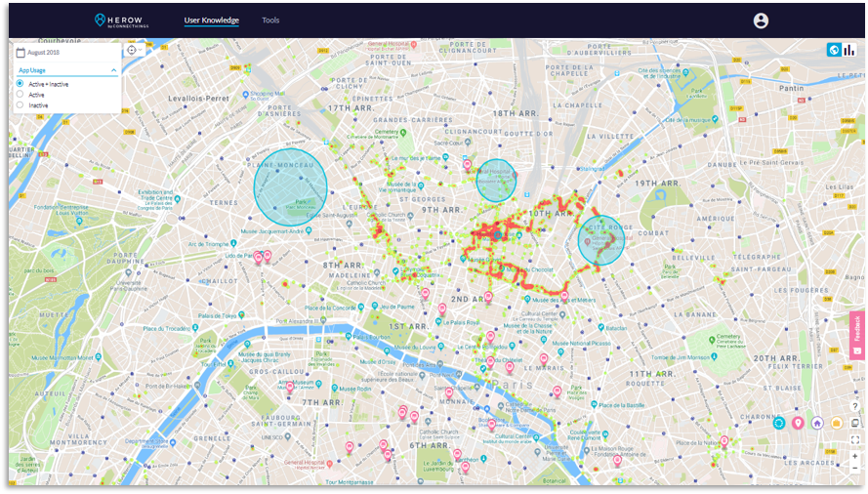
Task: Open the Tools menu
Action: (x=270, y=21)
